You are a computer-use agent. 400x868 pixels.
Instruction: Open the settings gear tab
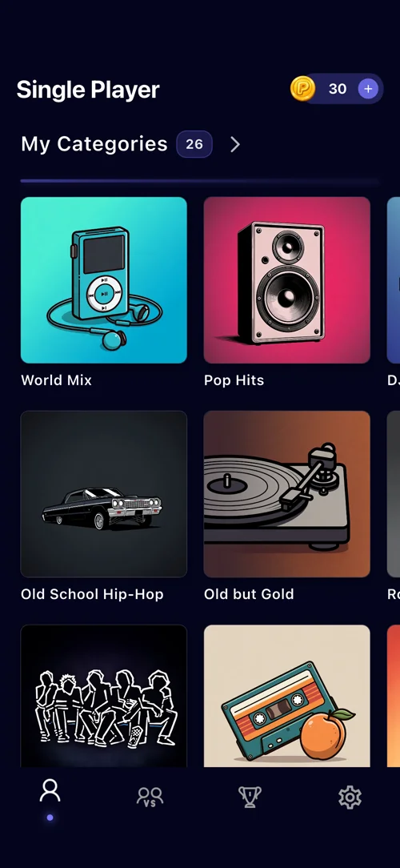(x=350, y=798)
